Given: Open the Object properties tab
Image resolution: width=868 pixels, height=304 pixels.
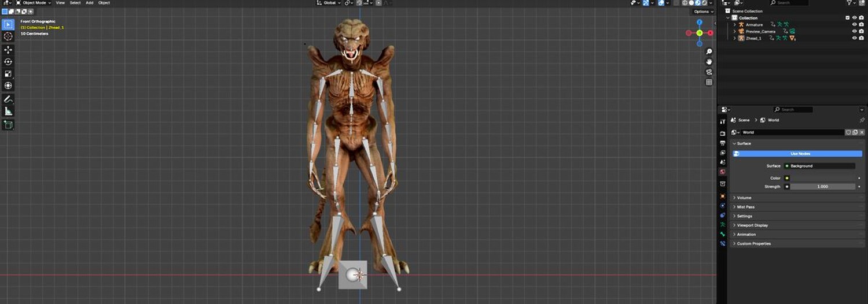Looking at the screenshot, I should [722, 196].
